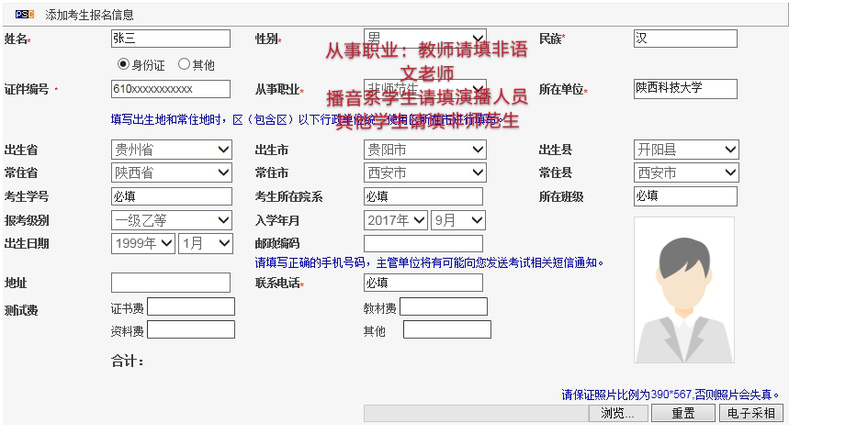Focus the 联系电话 input field
Image resolution: width=868 pixels, height=434 pixels.
point(423,283)
